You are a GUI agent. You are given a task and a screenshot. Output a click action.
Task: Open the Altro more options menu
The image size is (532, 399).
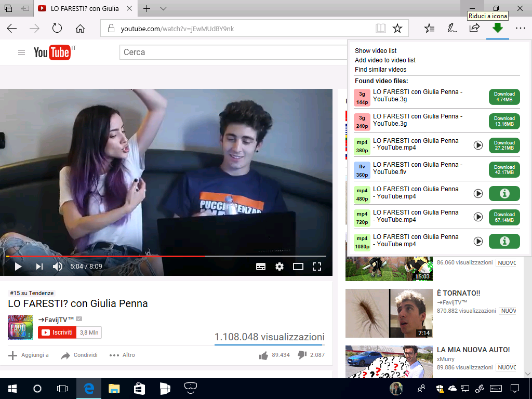[122, 355]
